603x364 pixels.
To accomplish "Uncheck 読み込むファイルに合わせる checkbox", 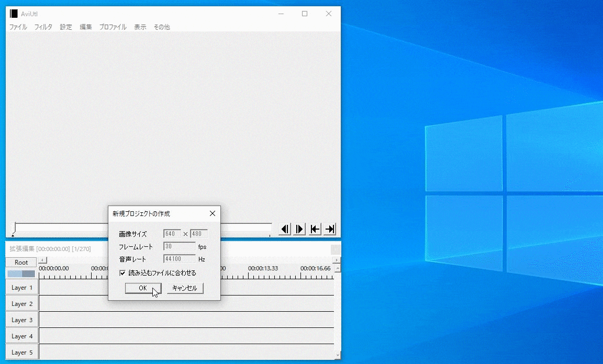I will tap(122, 273).
